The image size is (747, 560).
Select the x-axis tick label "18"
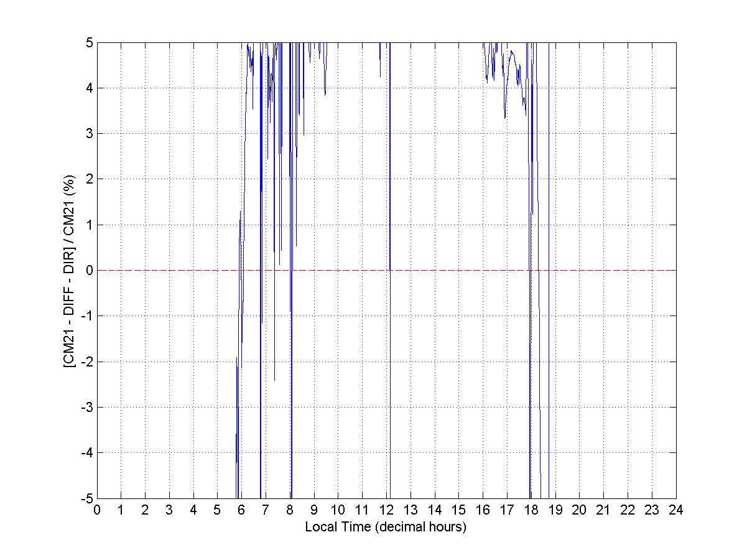531,510
